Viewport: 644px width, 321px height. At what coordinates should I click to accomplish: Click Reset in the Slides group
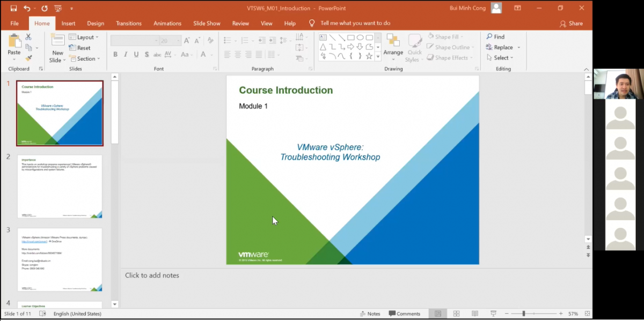79,48
